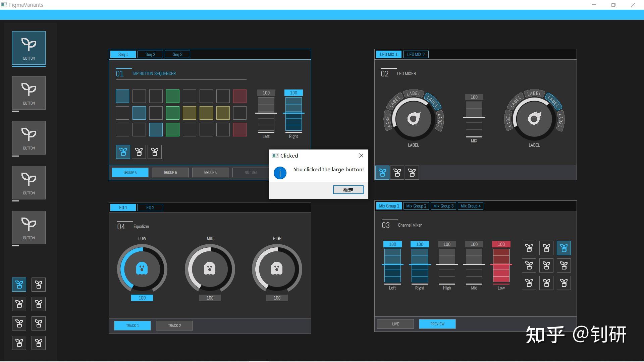Screen dimensions: 644x362
Task: Toggle the red cell in sequencer bottom row
Action: tap(239, 129)
